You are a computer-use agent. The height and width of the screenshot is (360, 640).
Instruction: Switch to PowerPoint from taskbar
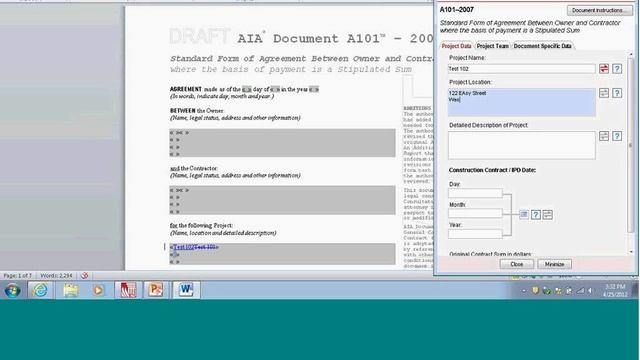click(x=156, y=290)
